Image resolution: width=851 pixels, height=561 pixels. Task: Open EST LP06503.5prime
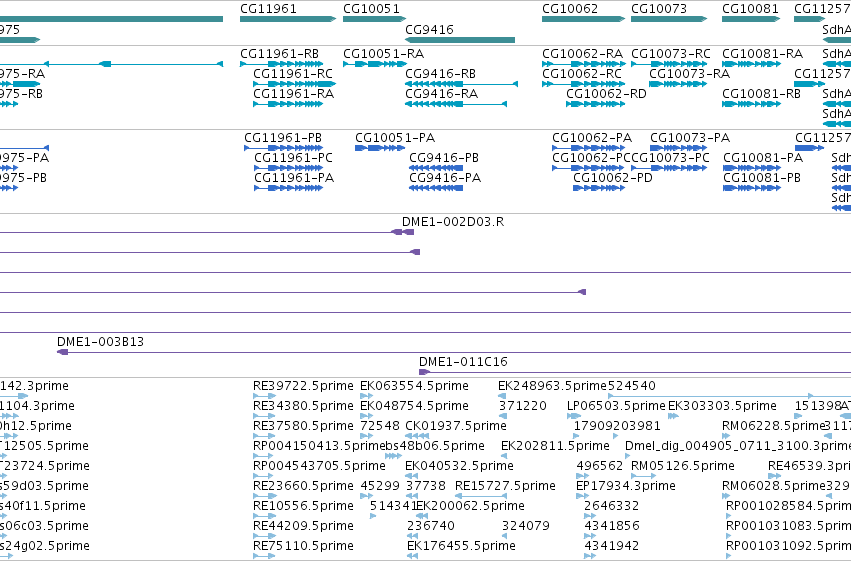[x=616, y=406]
